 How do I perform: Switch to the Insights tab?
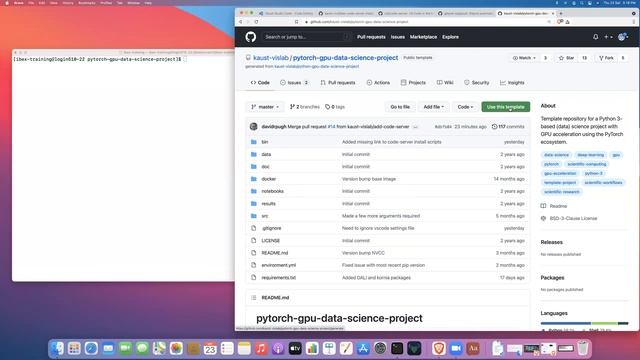pyautogui.click(x=512, y=82)
